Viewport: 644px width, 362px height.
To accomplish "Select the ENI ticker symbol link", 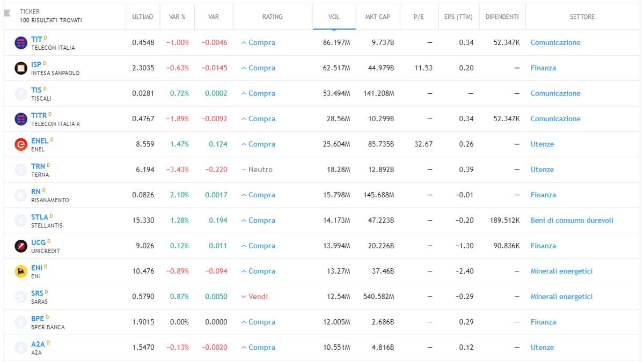I will [36, 268].
